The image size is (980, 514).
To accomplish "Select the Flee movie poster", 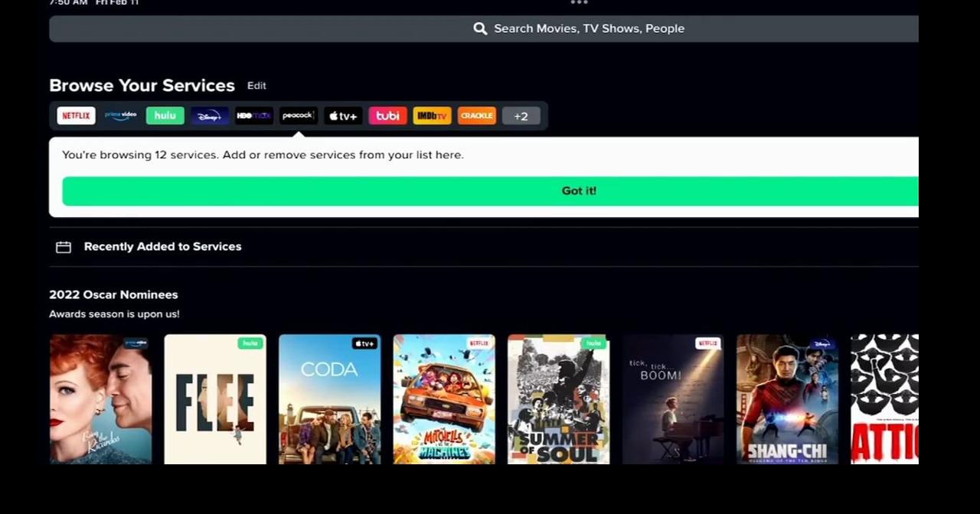I will pos(214,399).
